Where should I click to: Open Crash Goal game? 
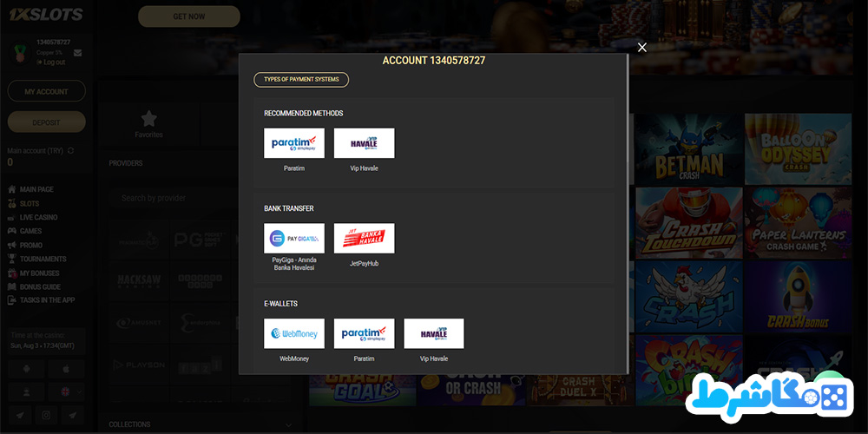point(363,390)
